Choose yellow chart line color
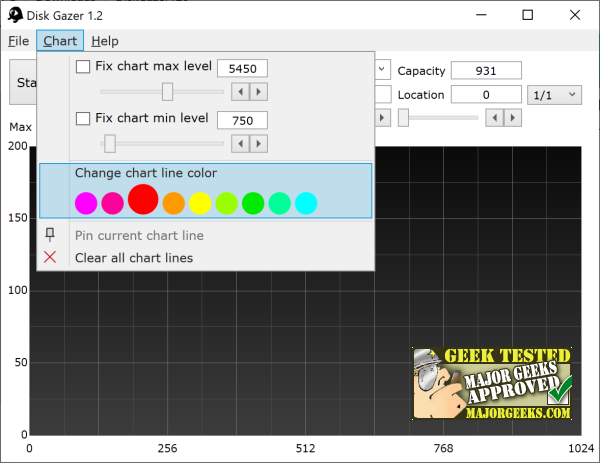This screenshot has width=600, height=463. tap(200, 203)
